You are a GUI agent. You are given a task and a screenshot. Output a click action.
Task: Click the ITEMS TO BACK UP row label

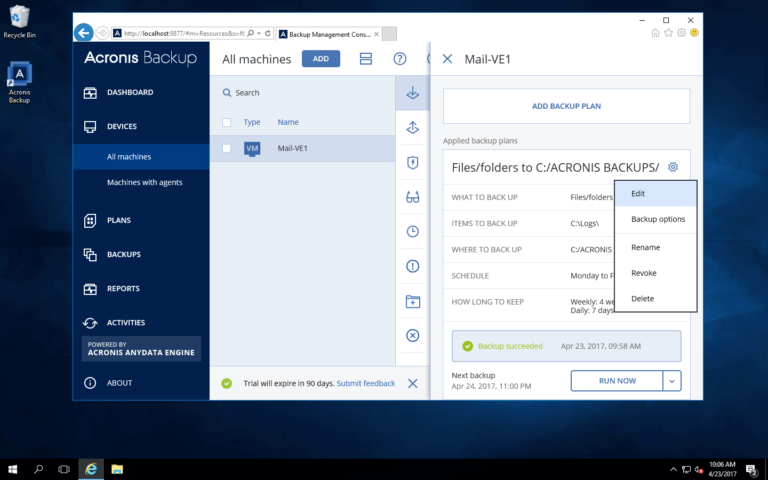click(x=484, y=223)
